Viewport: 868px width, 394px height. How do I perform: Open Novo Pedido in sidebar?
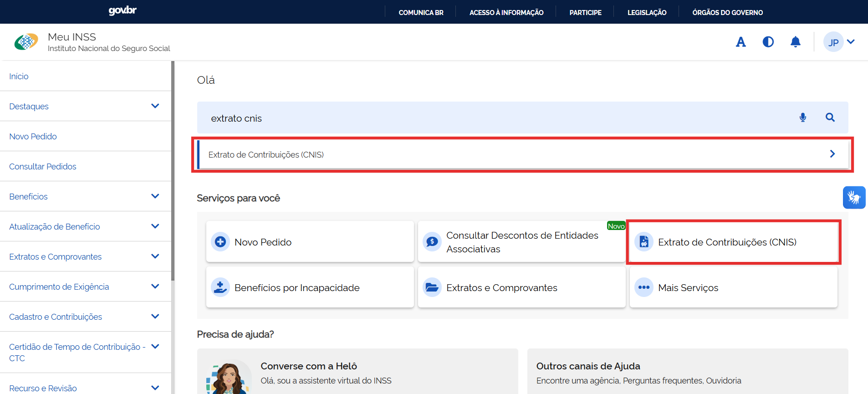86,136
